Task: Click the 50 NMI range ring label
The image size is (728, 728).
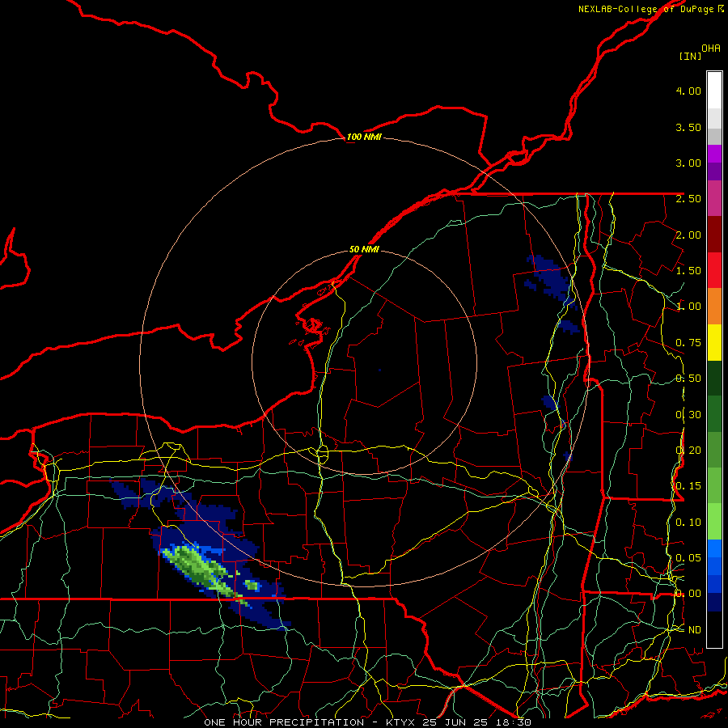Action: point(364,249)
